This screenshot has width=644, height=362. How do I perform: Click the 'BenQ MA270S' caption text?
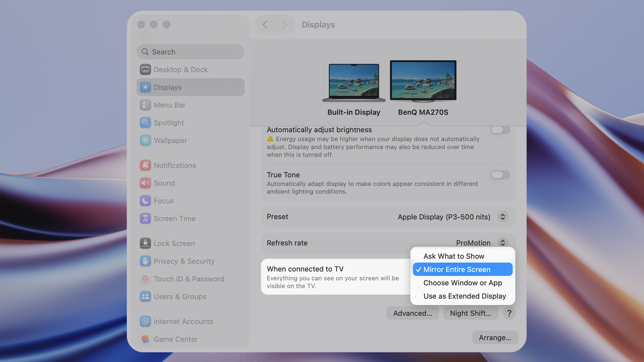pyautogui.click(x=423, y=112)
